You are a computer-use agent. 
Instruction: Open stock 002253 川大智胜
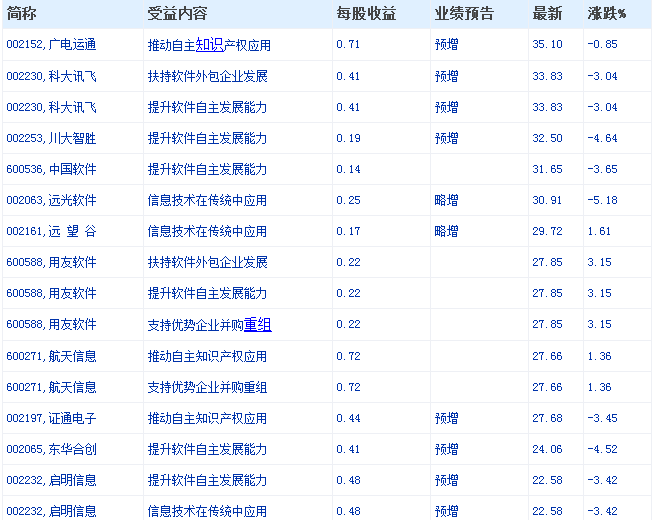tap(51, 138)
